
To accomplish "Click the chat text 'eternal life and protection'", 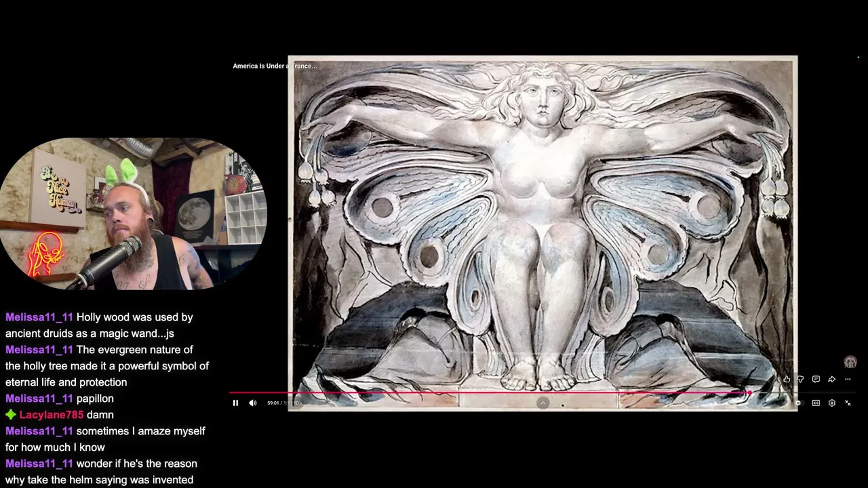I will pyautogui.click(x=66, y=382).
